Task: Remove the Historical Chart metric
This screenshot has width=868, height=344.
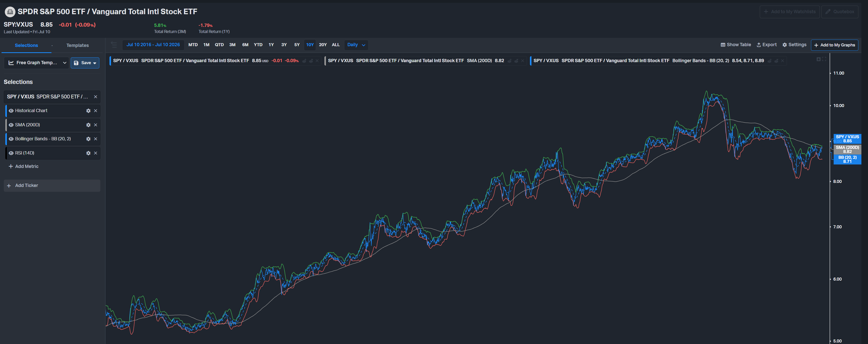Action: point(96,111)
